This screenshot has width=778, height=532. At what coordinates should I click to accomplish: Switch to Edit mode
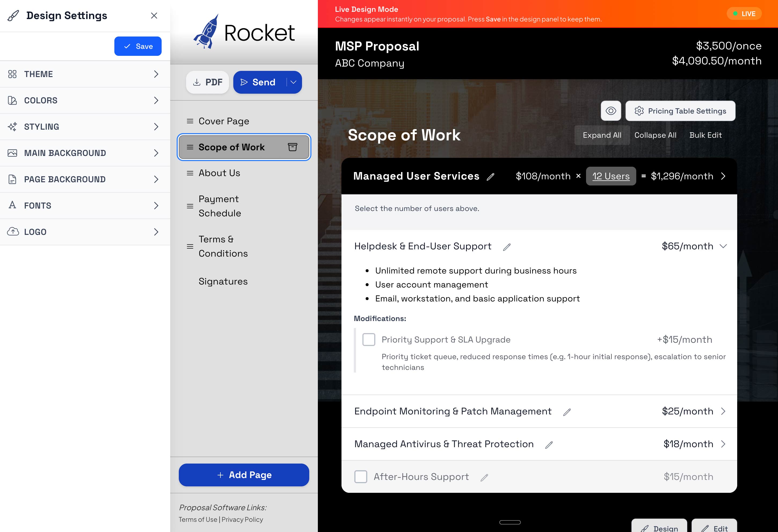pos(715,528)
